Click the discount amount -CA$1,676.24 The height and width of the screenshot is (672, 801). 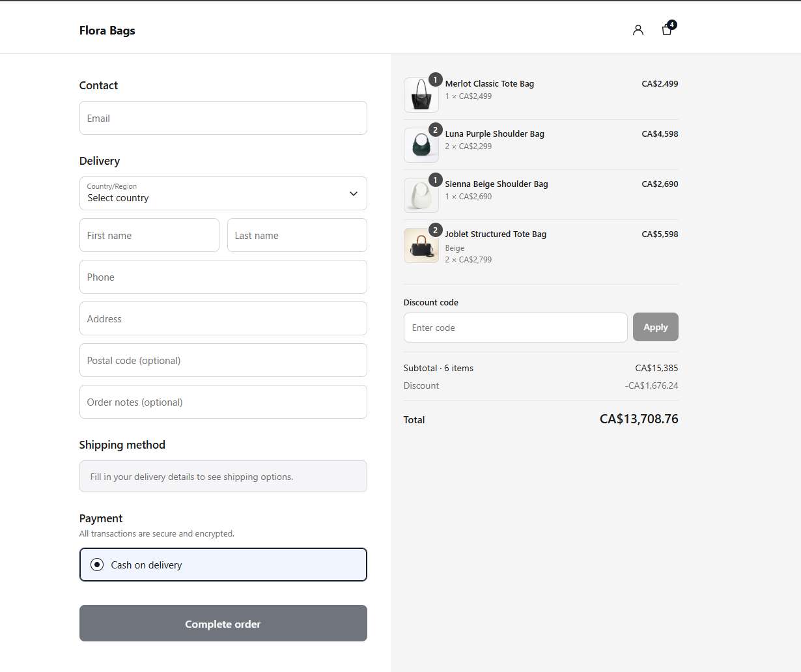point(651,385)
